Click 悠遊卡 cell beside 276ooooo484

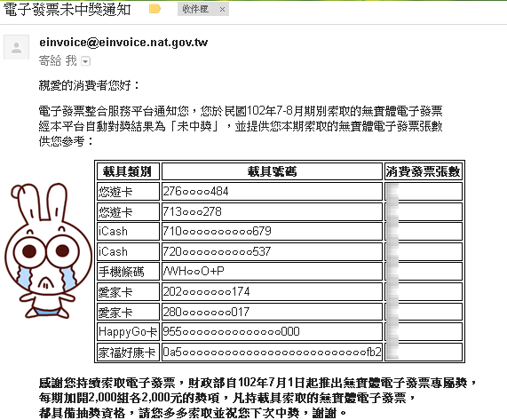point(128,192)
